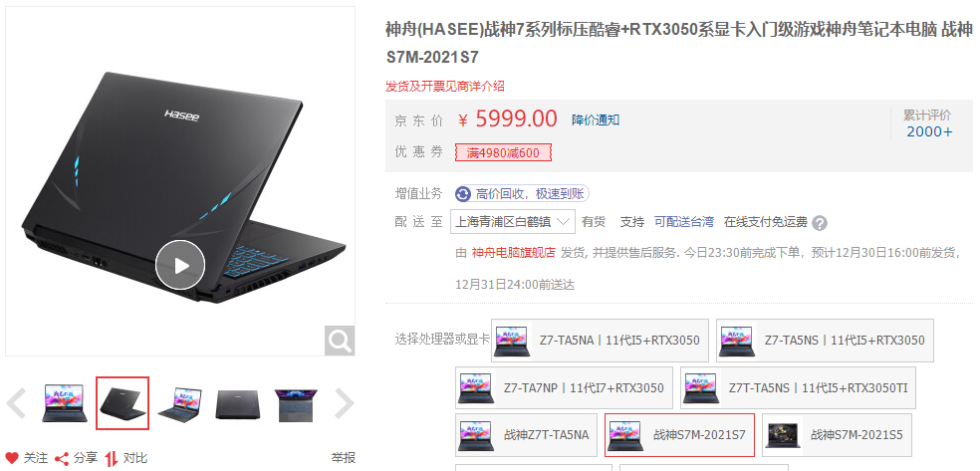Image resolution: width=980 pixels, height=471 pixels.
Task: Show next thumbnails with right arrow
Action: (x=345, y=403)
